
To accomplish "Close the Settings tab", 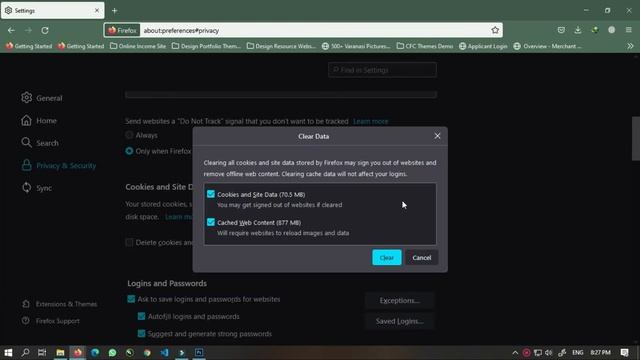I will (97, 11).
